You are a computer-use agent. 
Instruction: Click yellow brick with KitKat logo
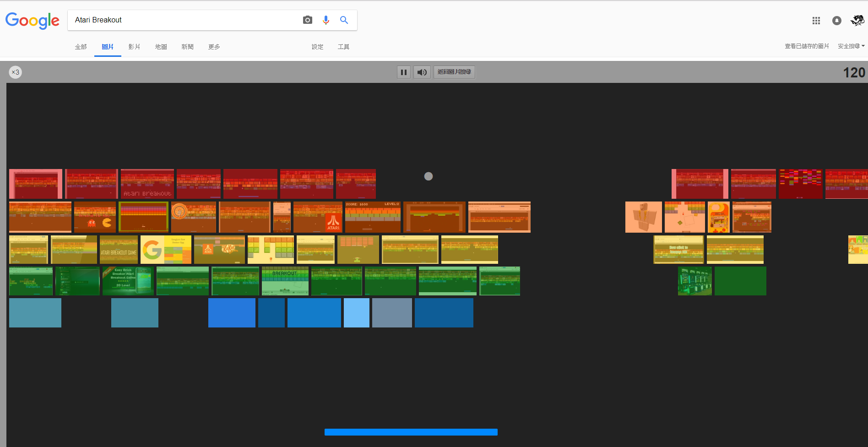point(219,250)
